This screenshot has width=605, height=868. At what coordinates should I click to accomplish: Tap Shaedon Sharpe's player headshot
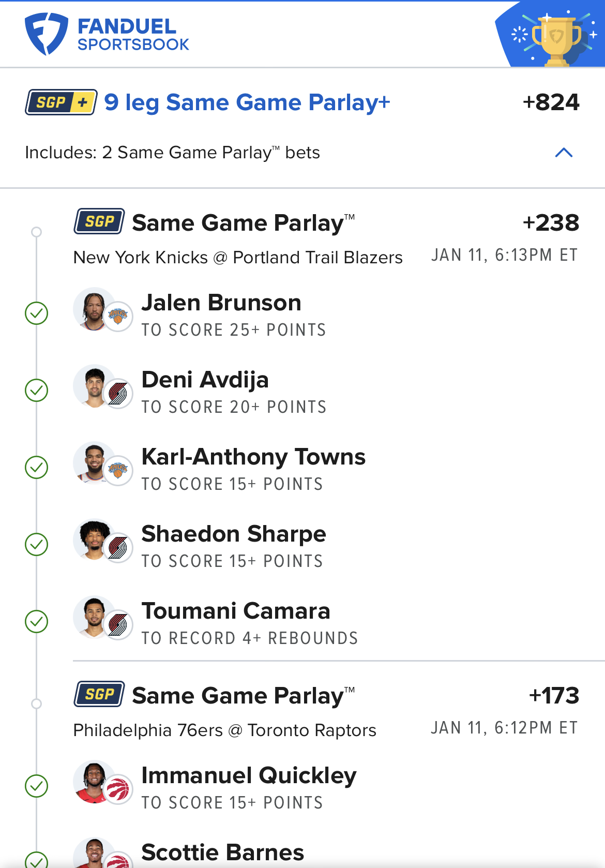pos(94,540)
